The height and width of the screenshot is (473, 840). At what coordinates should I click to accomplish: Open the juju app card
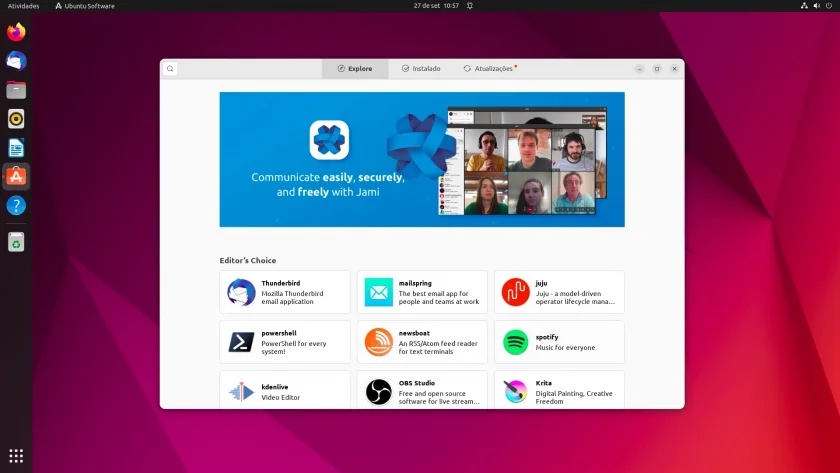(559, 292)
